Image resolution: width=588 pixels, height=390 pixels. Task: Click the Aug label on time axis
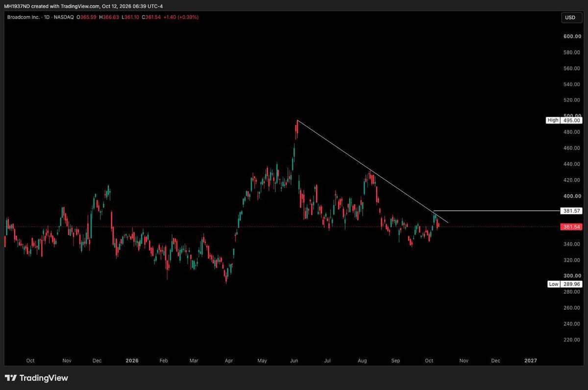click(x=362, y=361)
